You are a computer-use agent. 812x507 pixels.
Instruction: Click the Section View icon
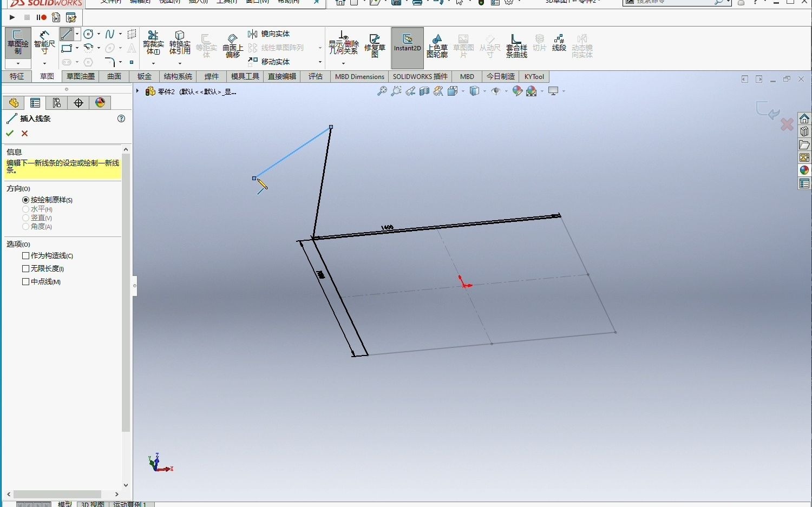(x=424, y=91)
